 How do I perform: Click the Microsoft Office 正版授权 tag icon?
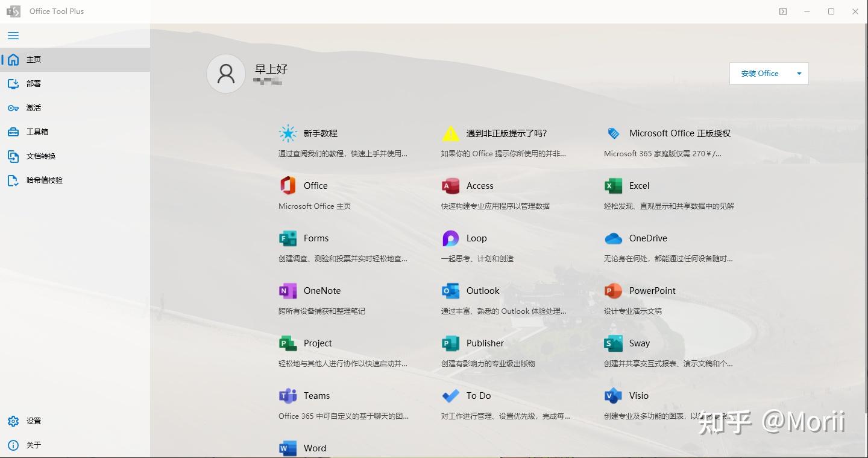614,133
